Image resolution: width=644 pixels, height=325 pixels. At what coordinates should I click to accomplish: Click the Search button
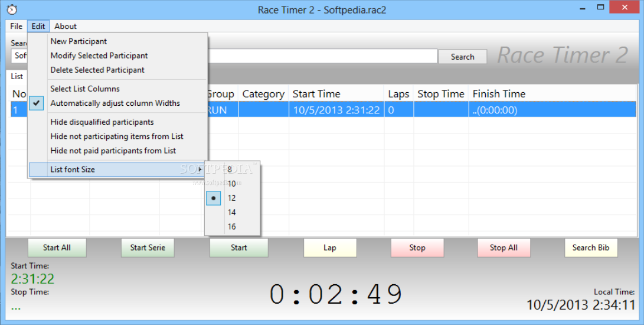(462, 57)
